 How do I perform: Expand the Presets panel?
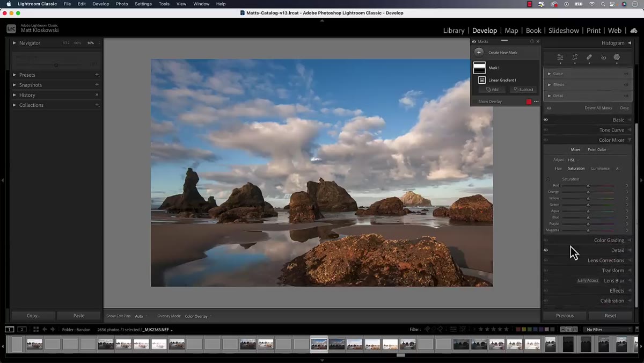(14, 75)
